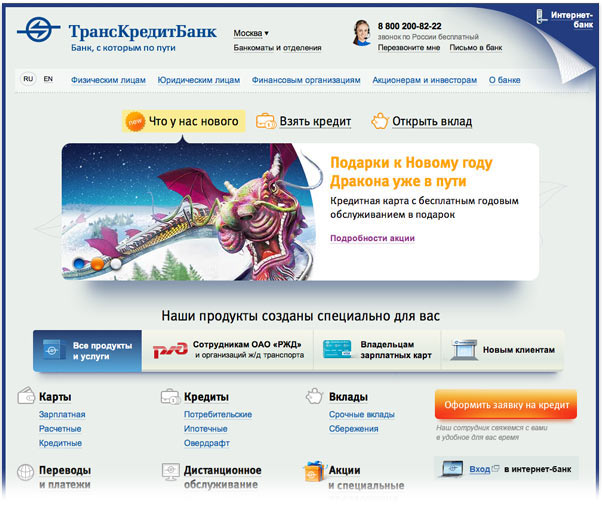602x519 pixels.
Task: Click the monitor icon beside Дистанционное обслуживание
Action: pyautogui.click(x=170, y=472)
